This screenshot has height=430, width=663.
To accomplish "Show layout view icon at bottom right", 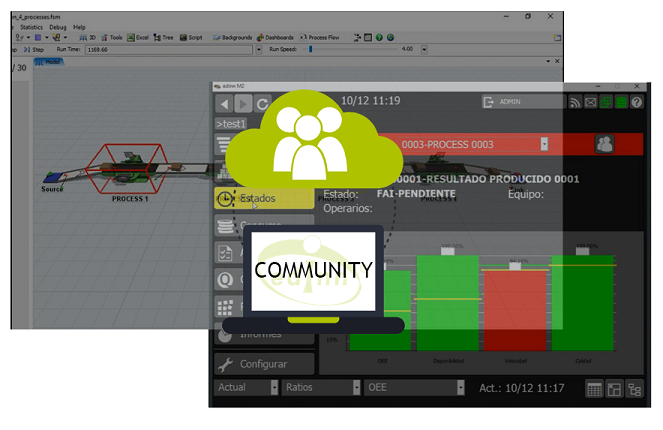I will pos(614,389).
